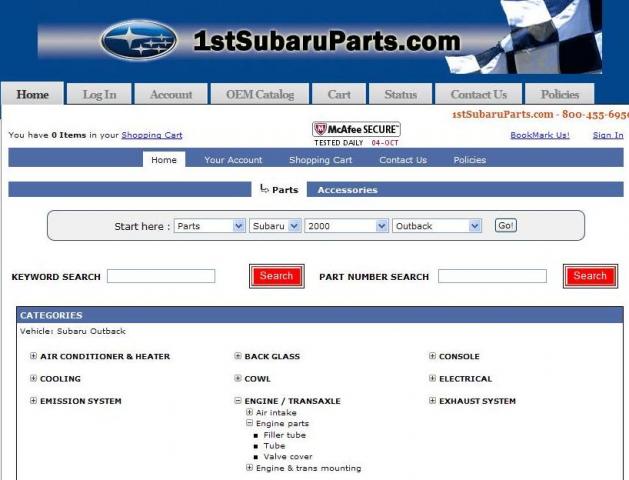This screenshot has height=480, width=629.
Task: Open the Contact Us top tab
Action: pyautogui.click(x=479, y=95)
